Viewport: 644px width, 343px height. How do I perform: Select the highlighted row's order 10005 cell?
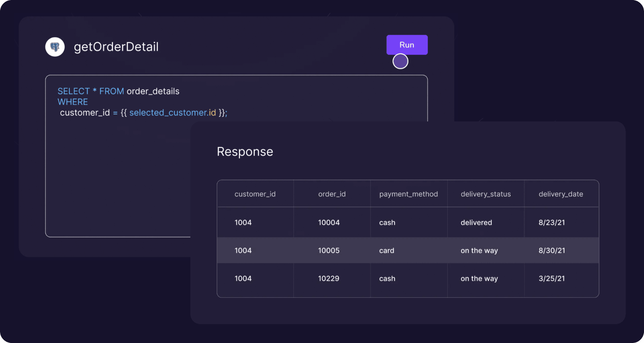point(329,251)
